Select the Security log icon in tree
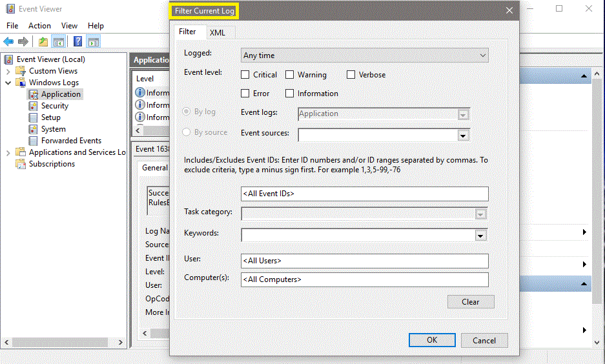Image resolution: width=605 pixels, height=364 pixels. (34, 106)
